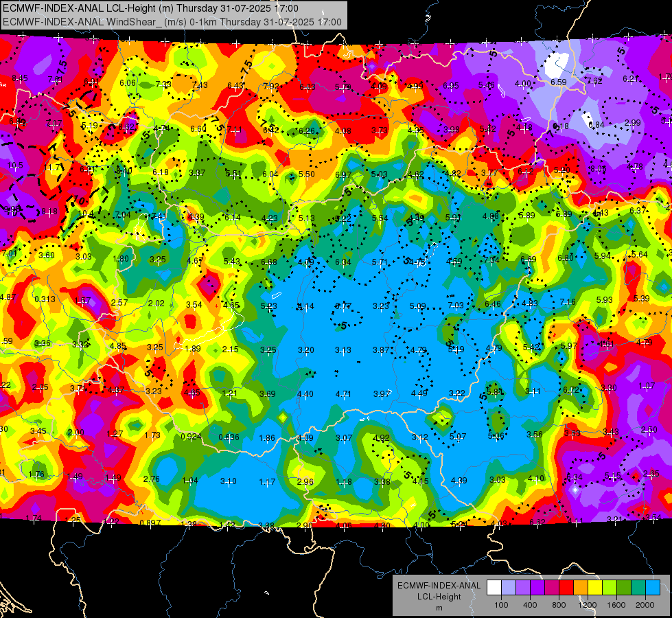This screenshot has height=618, width=672.
Task: Select the value 1.07
Action: 647,385
